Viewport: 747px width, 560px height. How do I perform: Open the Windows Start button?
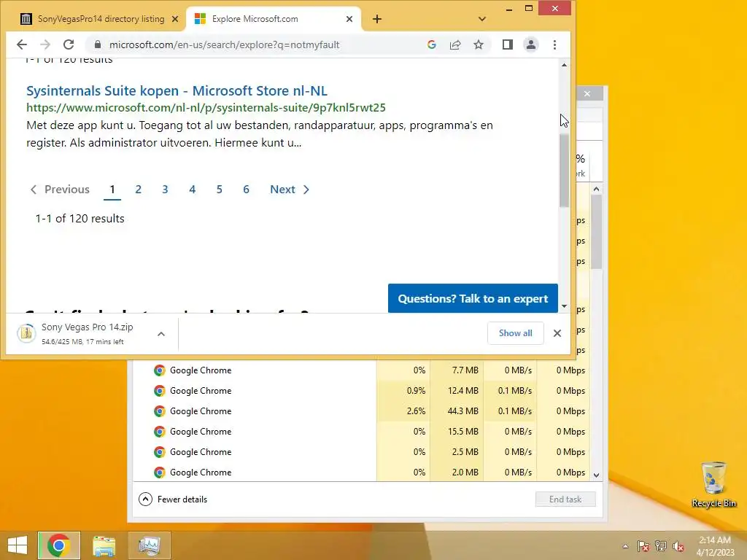point(18,545)
